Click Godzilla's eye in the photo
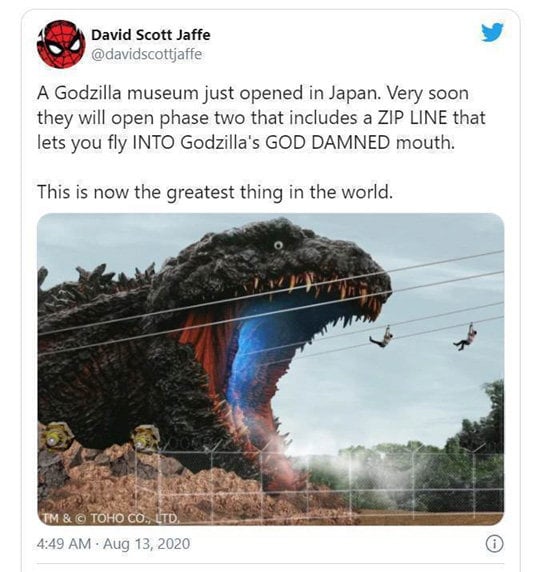This screenshot has height=572, width=547. [x=278, y=245]
